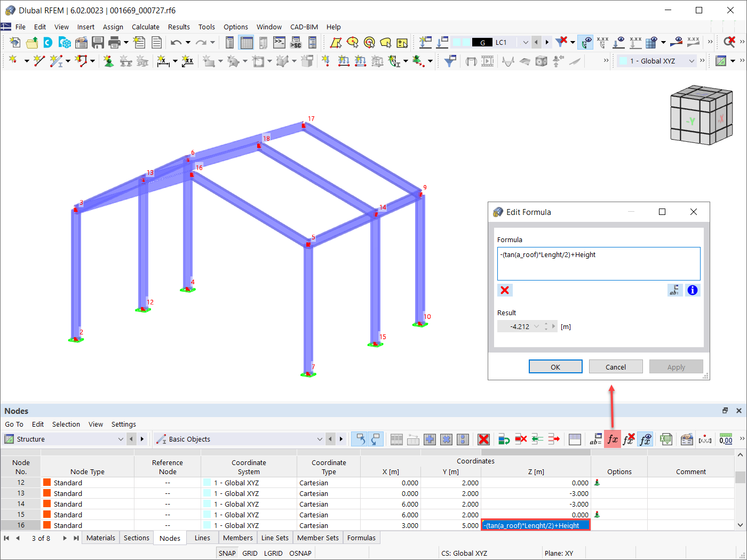Toggle OSNAP in the status bar
747x560 pixels.
[300, 553]
